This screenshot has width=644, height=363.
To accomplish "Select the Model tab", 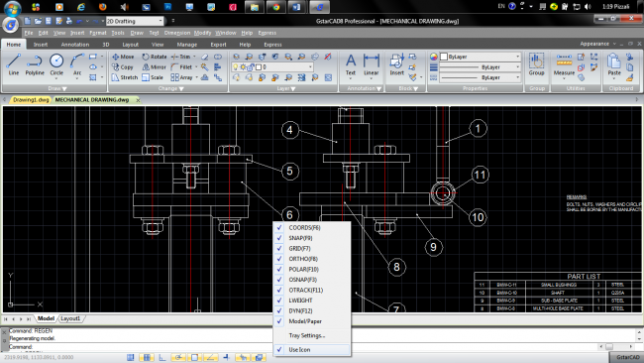I will [46, 318].
